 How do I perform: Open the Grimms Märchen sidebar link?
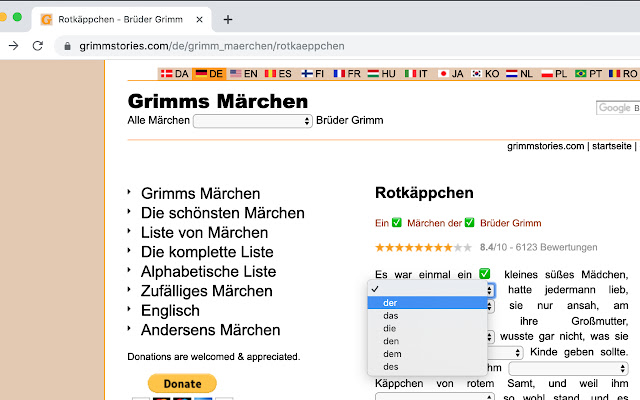200,193
